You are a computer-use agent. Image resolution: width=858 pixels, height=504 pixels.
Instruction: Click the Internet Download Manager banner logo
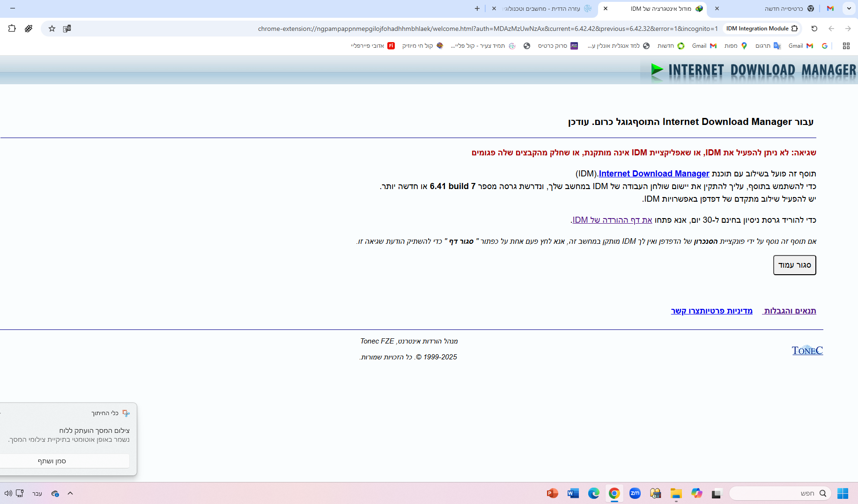point(753,70)
